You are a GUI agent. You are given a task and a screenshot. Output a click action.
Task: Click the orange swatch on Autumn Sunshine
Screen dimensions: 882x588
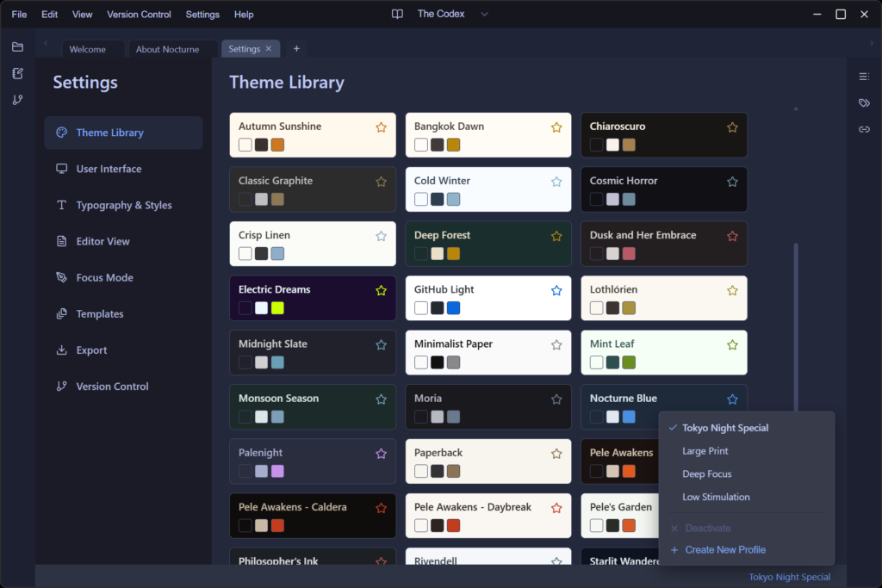click(x=277, y=145)
